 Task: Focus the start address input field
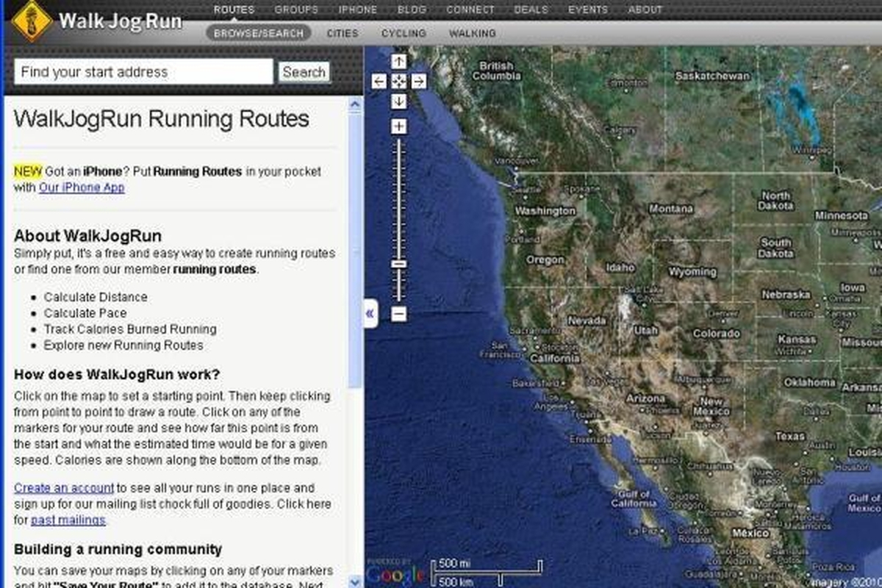coord(143,72)
